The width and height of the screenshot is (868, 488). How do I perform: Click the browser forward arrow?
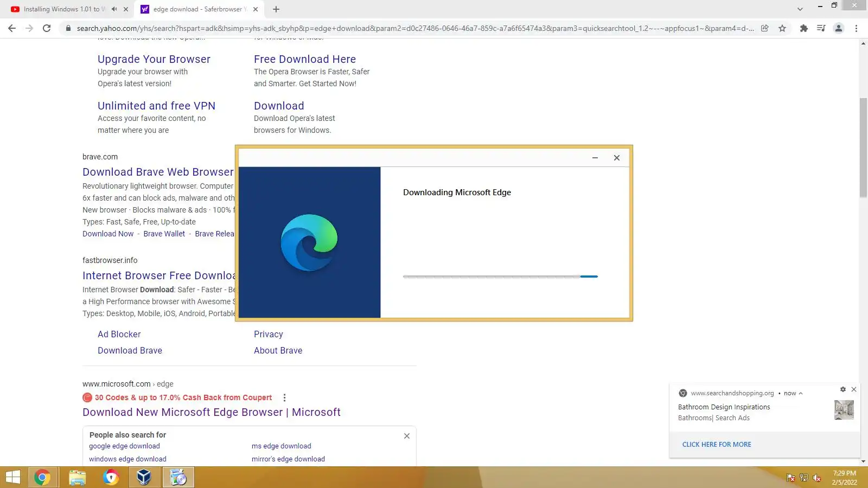click(29, 28)
